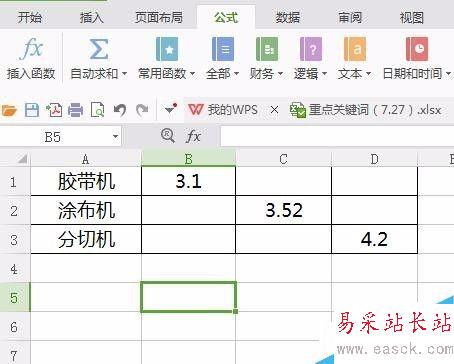This screenshot has height=364, width=454.
Task: Select the 公式 (Formulas) tab
Action: click(x=226, y=17)
